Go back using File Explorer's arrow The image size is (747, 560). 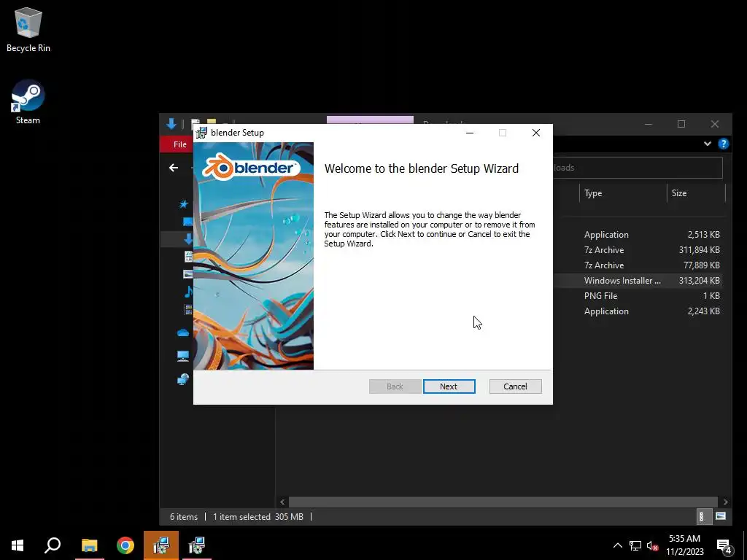point(174,168)
